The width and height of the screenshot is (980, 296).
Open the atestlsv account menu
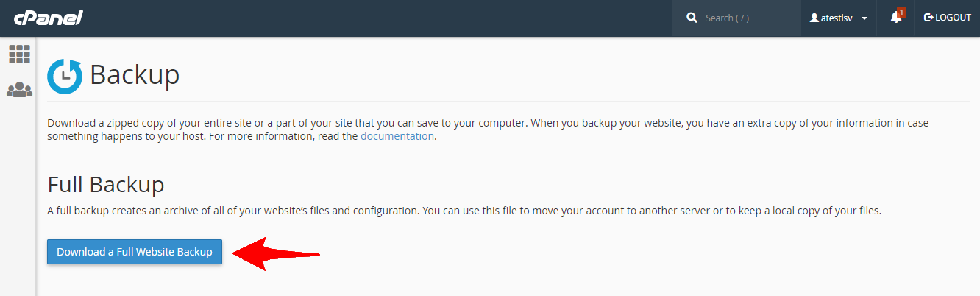[837, 18]
